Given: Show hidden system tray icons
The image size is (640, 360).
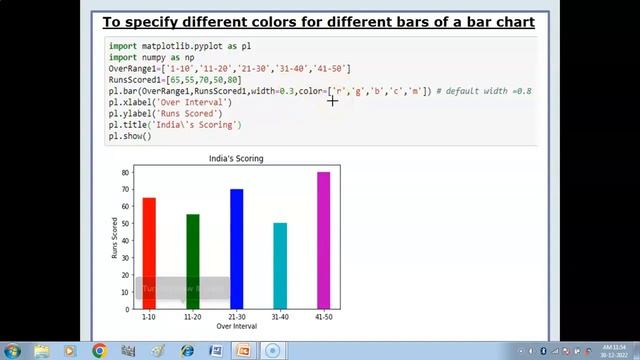Looking at the screenshot, I should (520, 351).
